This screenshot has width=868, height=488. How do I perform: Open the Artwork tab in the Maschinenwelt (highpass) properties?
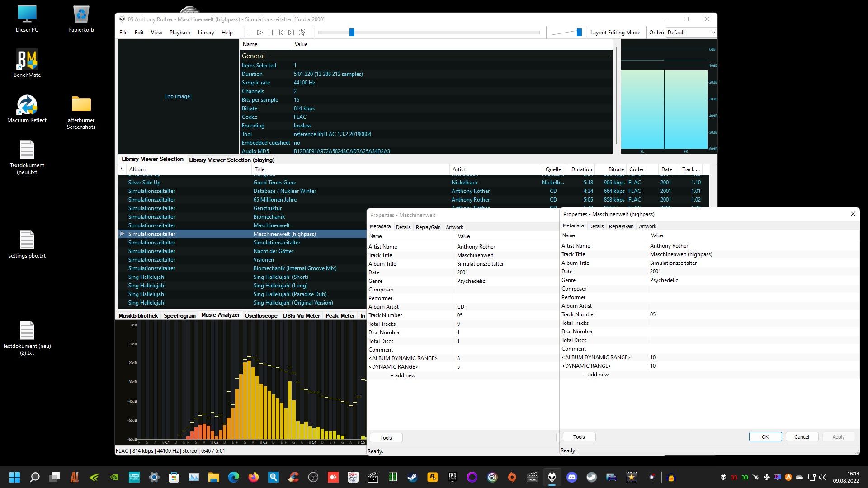[647, 226]
